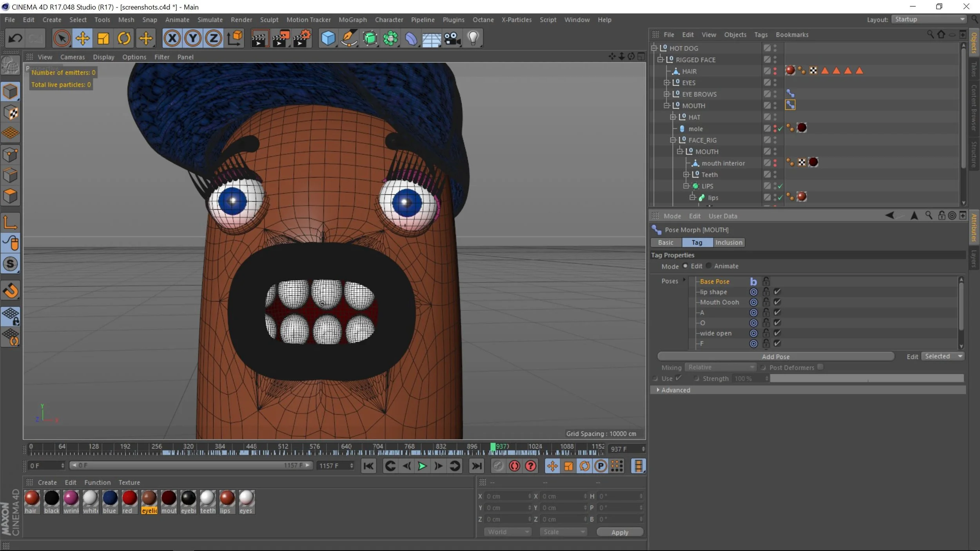Click the Apply button
Image resolution: width=980 pixels, height=551 pixels.
(x=620, y=532)
